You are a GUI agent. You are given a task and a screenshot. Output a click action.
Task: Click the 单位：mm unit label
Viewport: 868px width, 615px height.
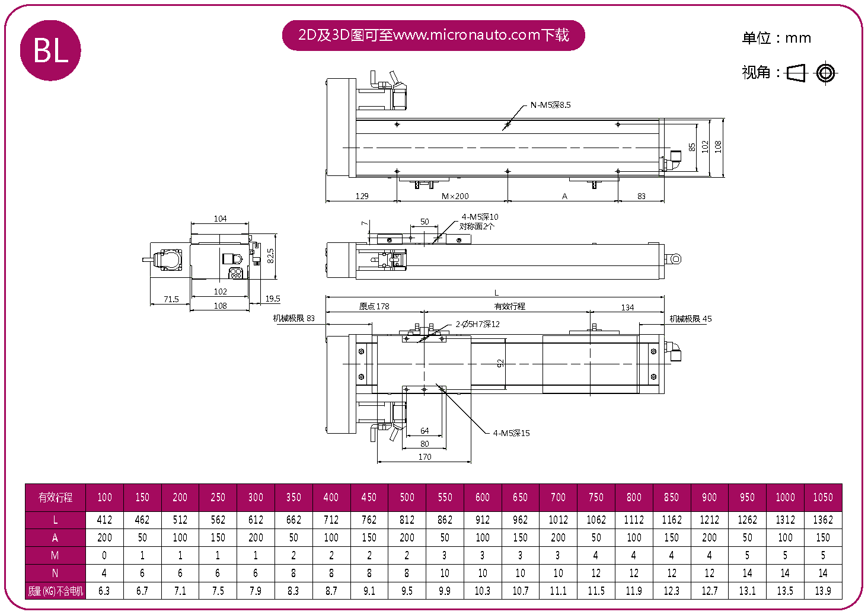point(776,39)
